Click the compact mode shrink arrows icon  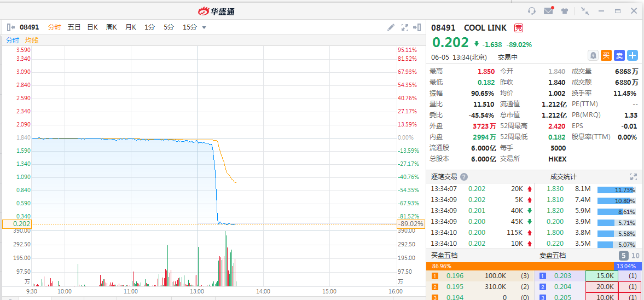(x=585, y=11)
